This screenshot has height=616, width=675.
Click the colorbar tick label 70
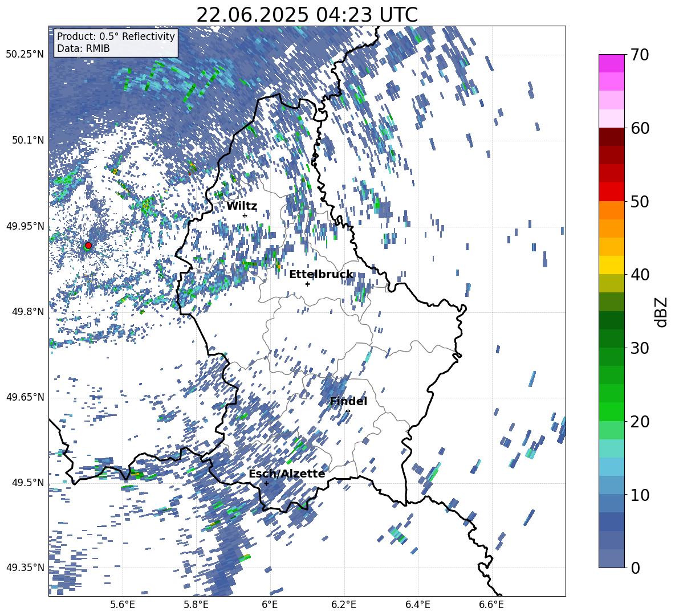[640, 55]
